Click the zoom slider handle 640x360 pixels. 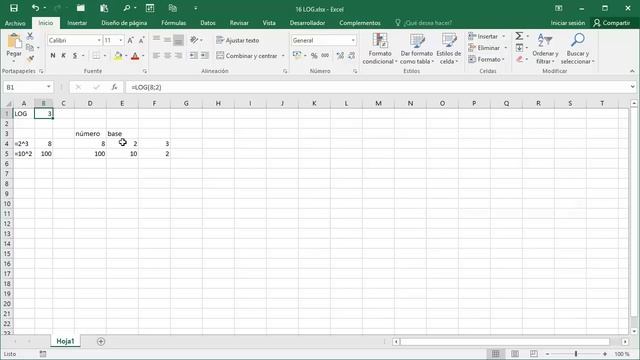576,354
